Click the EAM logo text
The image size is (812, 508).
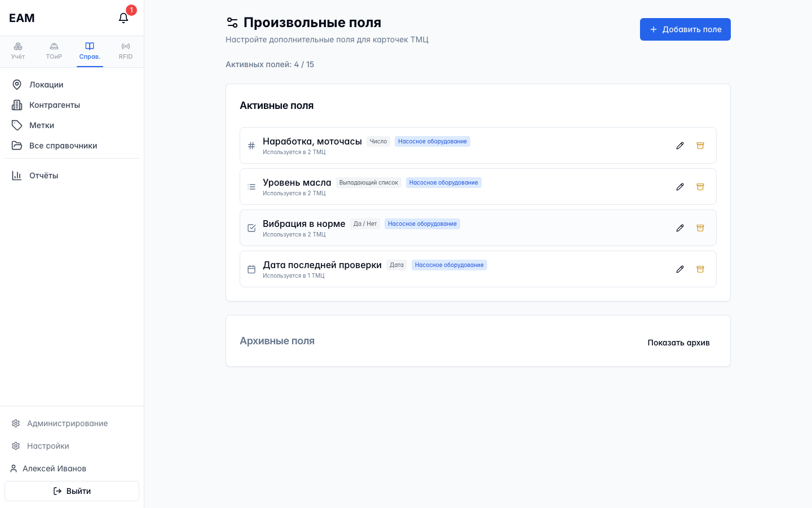[x=22, y=18]
